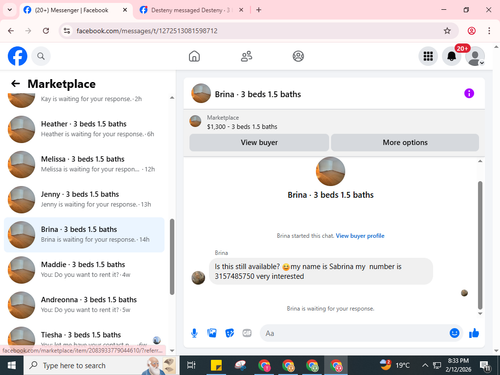Go back from the Marketplace chats list
This screenshot has width=500, height=375.
pyautogui.click(x=16, y=83)
